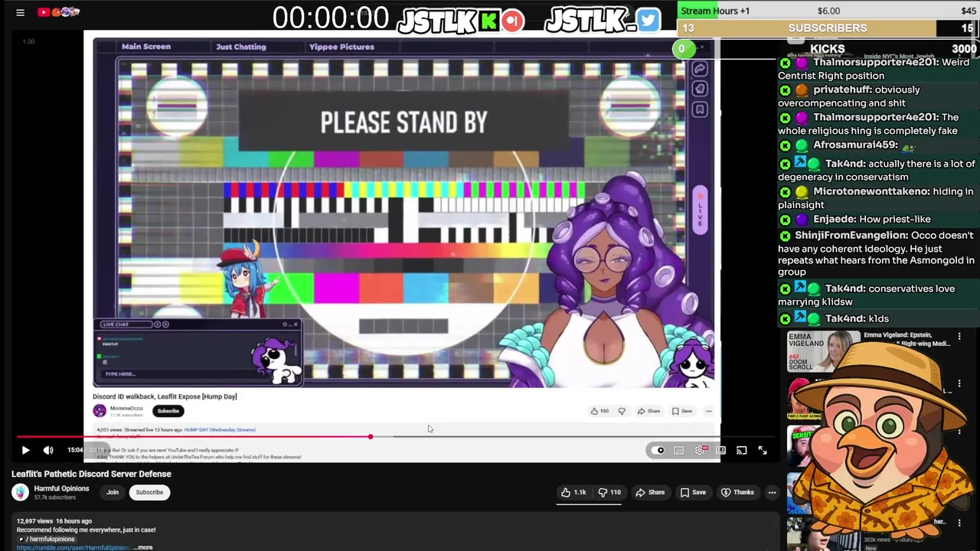
Task: Share the inner Discord ID walkback video
Action: pyautogui.click(x=648, y=411)
